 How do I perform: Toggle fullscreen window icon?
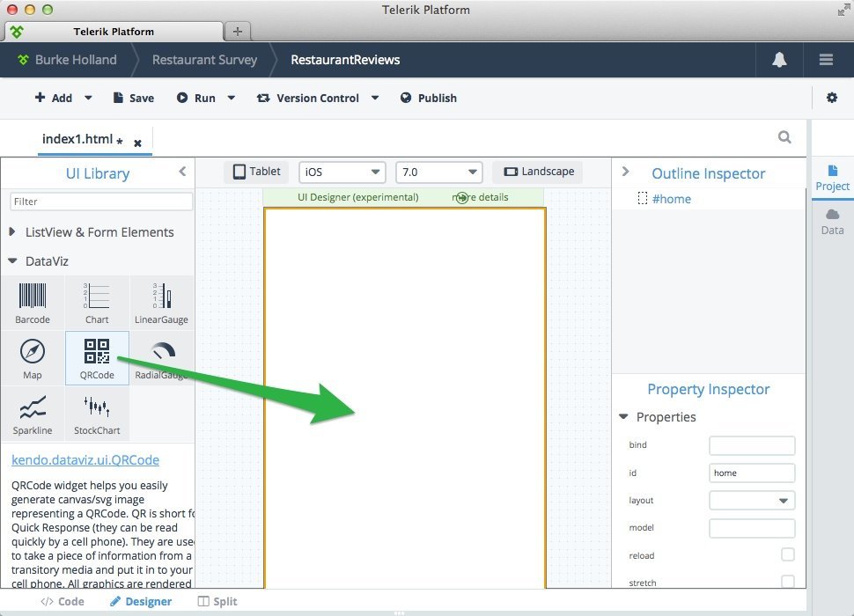pyautogui.click(x=843, y=10)
